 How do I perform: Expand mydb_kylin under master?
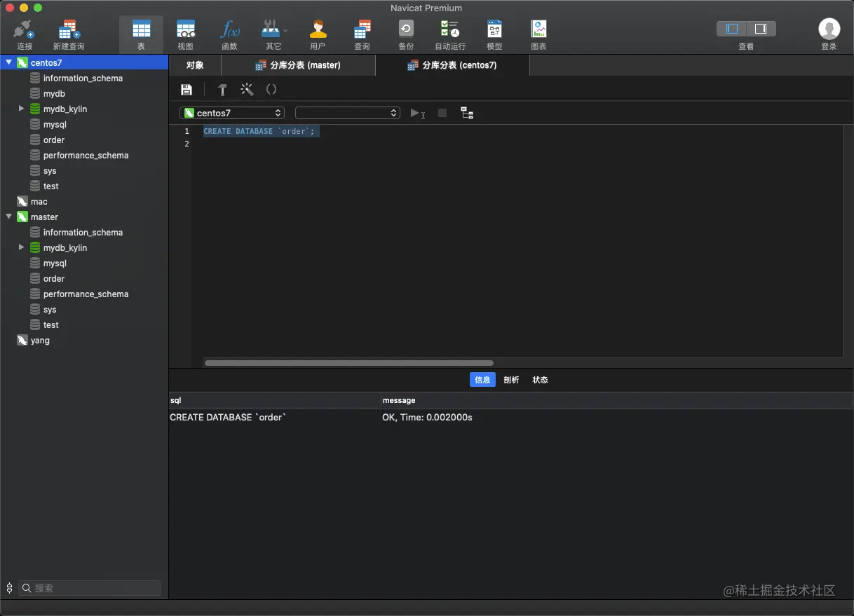click(x=21, y=247)
